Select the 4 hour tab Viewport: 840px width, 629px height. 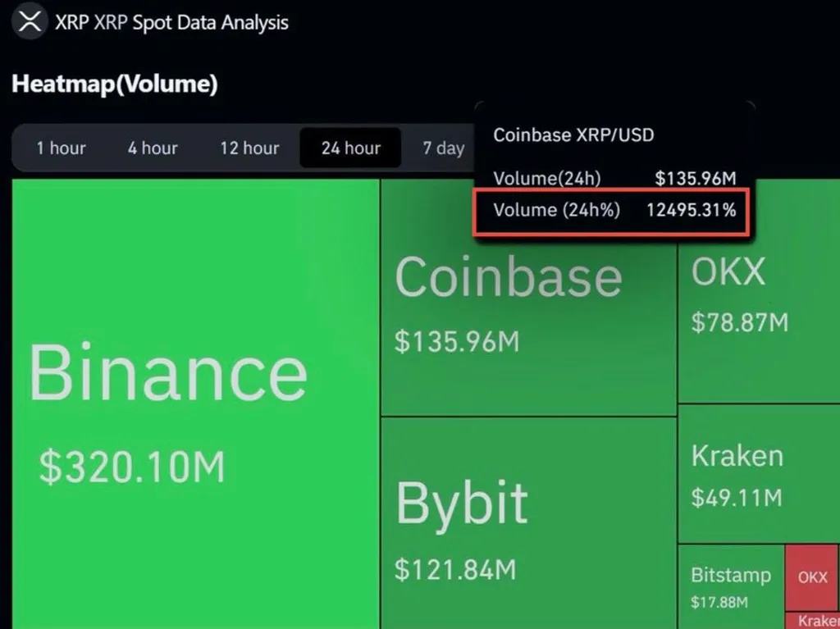153,148
